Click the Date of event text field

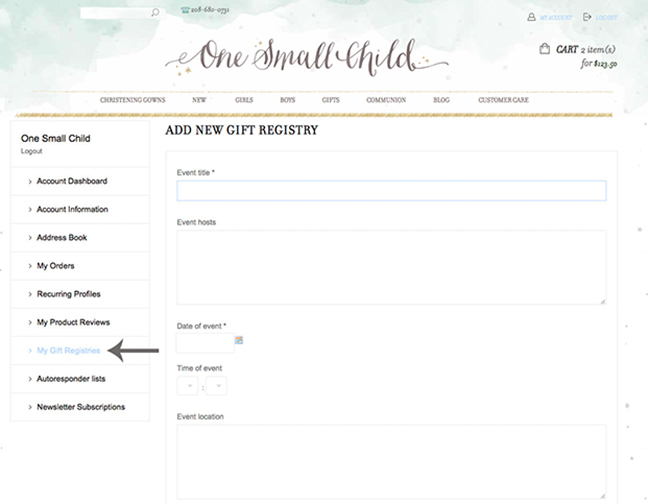pyautogui.click(x=204, y=343)
